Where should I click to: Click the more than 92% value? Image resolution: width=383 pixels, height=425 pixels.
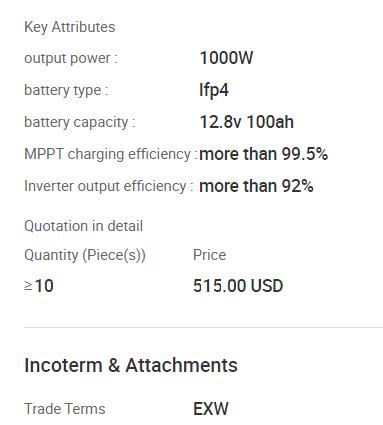256,186
